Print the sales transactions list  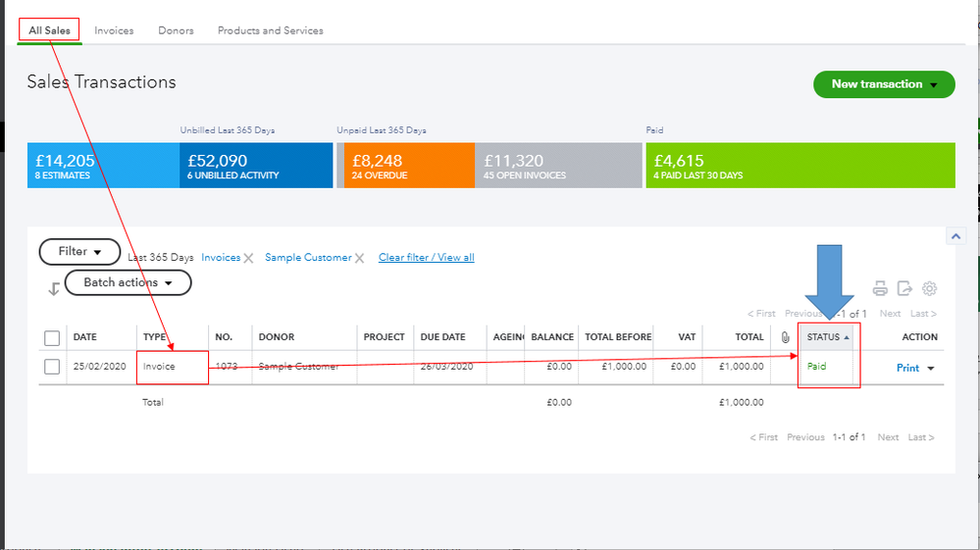[x=880, y=288]
